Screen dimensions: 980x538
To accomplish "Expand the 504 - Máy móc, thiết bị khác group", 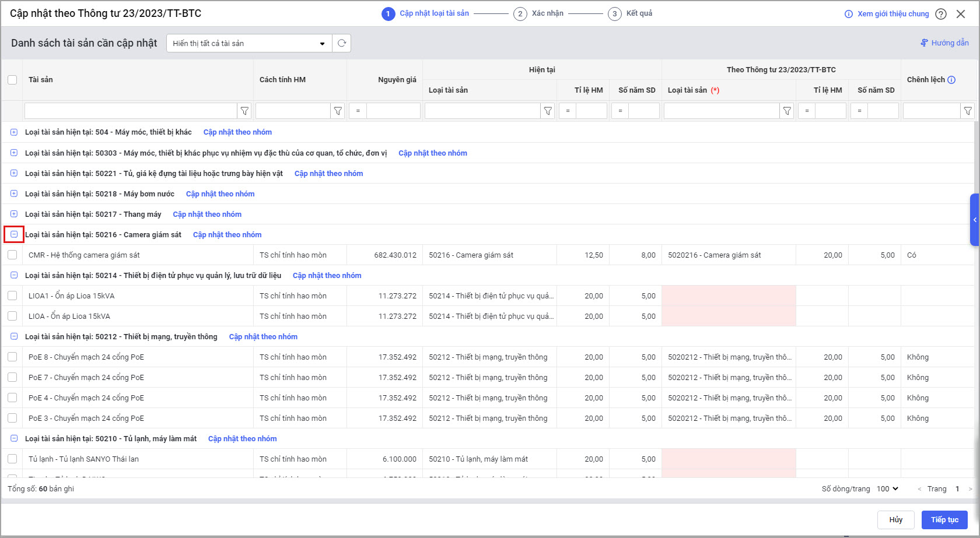I will [x=14, y=132].
